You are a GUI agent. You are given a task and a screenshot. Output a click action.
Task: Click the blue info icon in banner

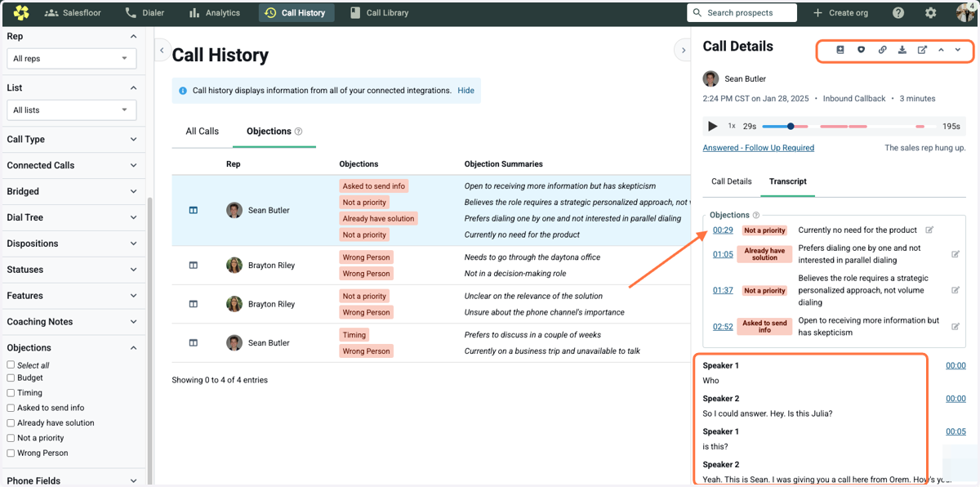(x=183, y=91)
